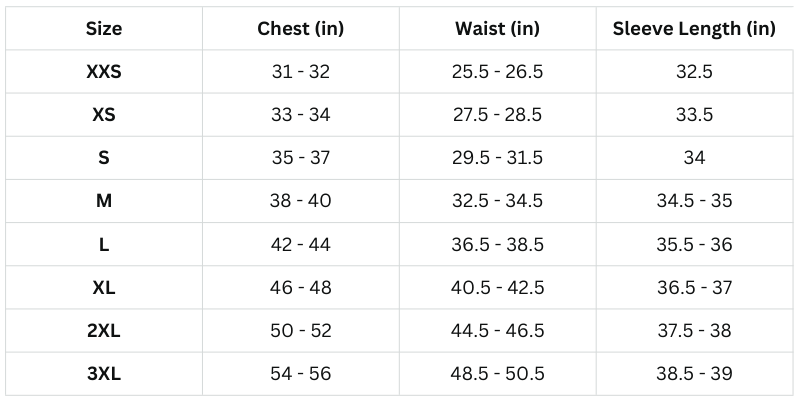Select sleeve length 36.5 - 37
The width and height of the screenshot is (800, 400).
tap(694, 287)
